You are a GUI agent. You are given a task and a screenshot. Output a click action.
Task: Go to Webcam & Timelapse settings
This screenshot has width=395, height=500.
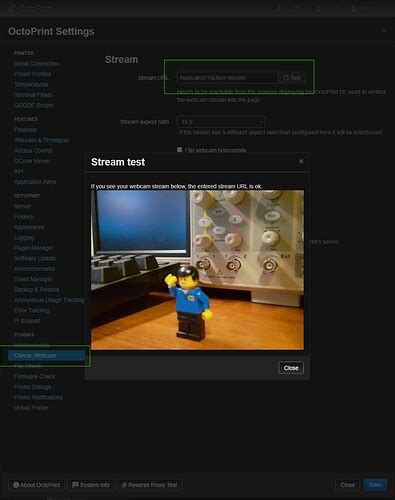click(x=41, y=140)
